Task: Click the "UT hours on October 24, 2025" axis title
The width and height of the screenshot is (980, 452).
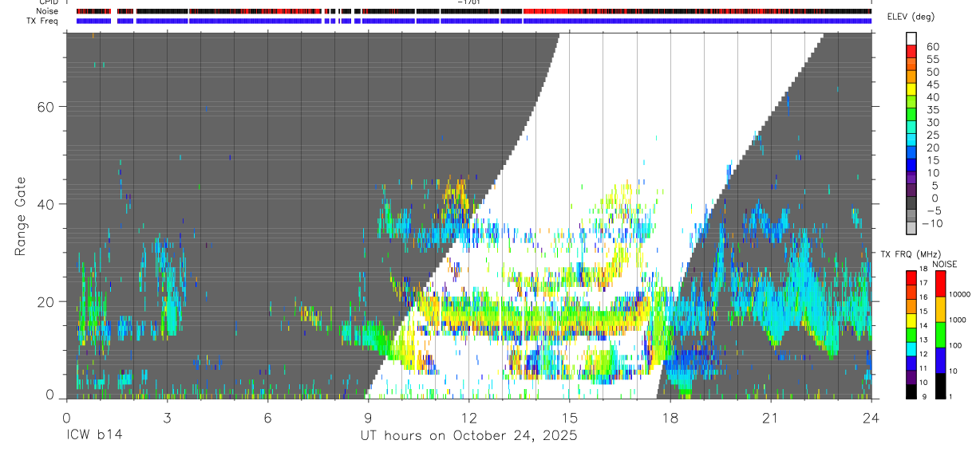Action: [x=468, y=435]
